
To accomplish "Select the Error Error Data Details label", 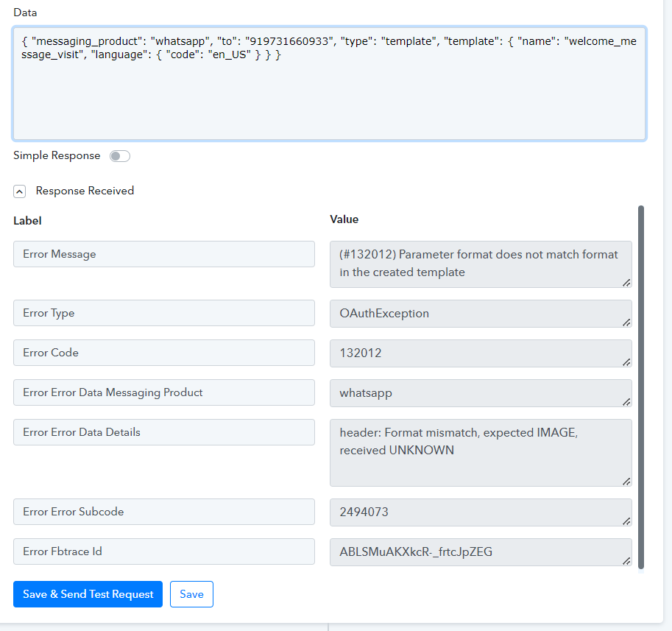I will pos(164,432).
